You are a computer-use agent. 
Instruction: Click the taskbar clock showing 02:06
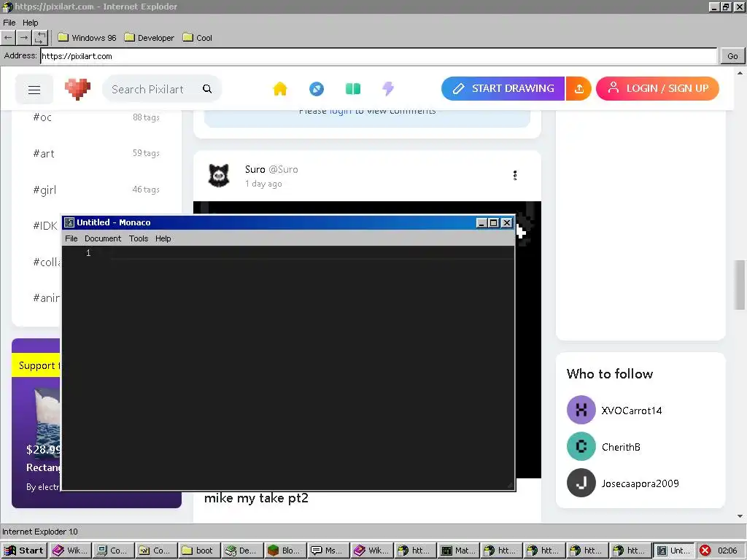[x=727, y=551]
